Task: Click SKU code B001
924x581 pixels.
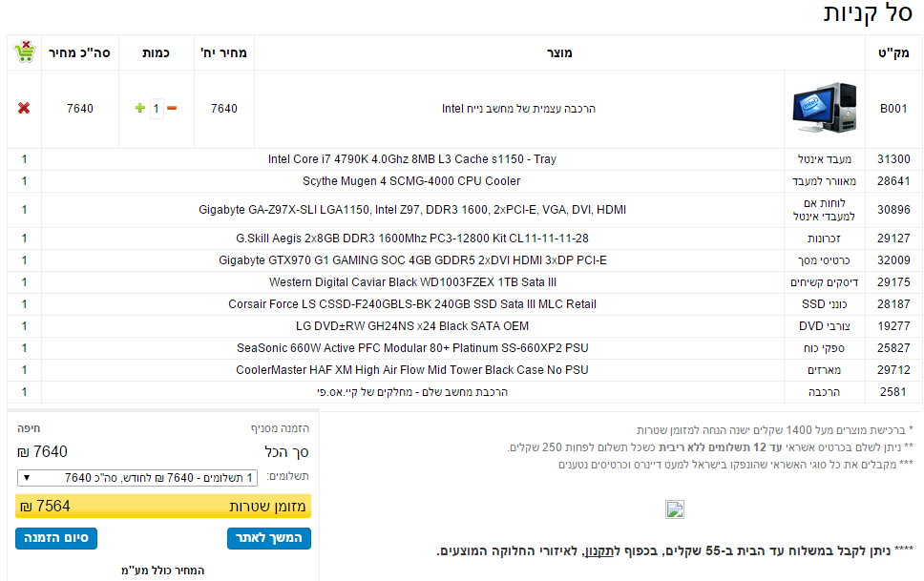Action: click(x=893, y=109)
